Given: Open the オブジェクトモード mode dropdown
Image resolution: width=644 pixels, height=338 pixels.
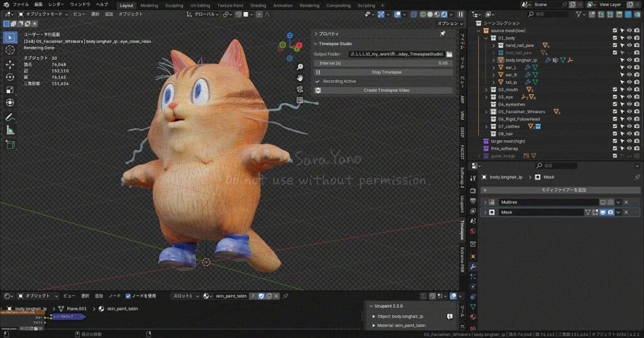Looking at the screenshot, I should 43,14.
